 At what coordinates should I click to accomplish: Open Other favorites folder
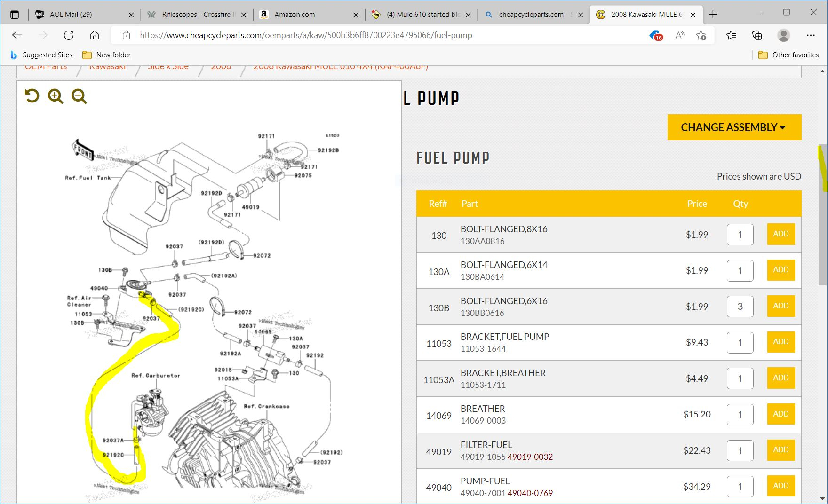pos(788,55)
